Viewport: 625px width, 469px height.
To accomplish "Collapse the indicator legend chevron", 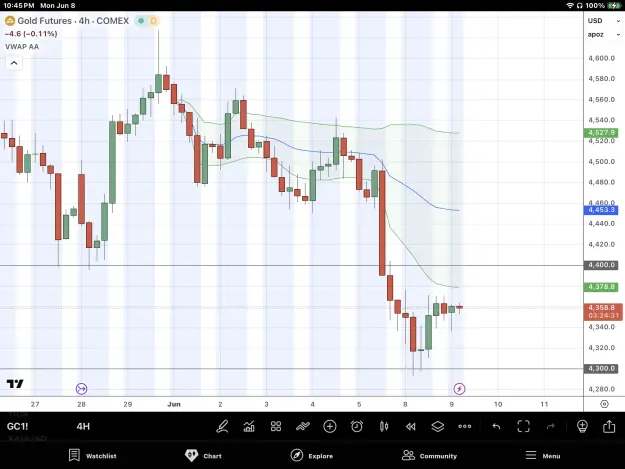I will (14, 63).
